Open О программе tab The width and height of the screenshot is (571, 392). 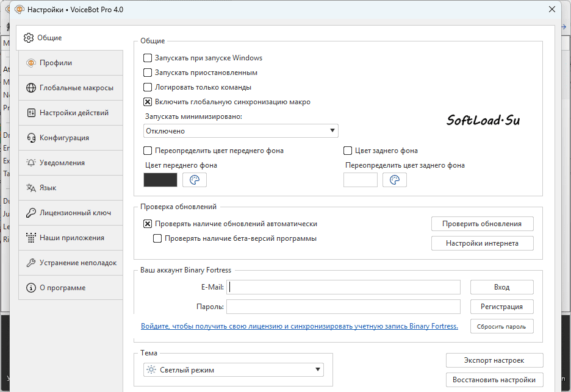click(71, 288)
